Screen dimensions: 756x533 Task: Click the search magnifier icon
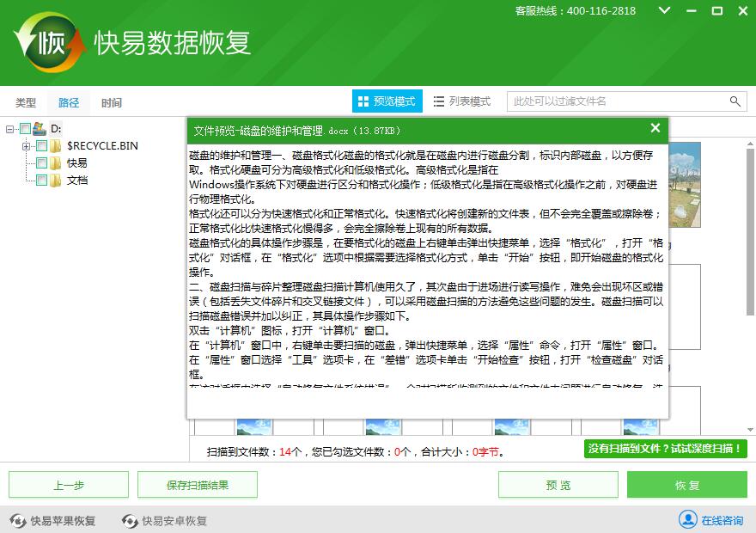click(735, 101)
